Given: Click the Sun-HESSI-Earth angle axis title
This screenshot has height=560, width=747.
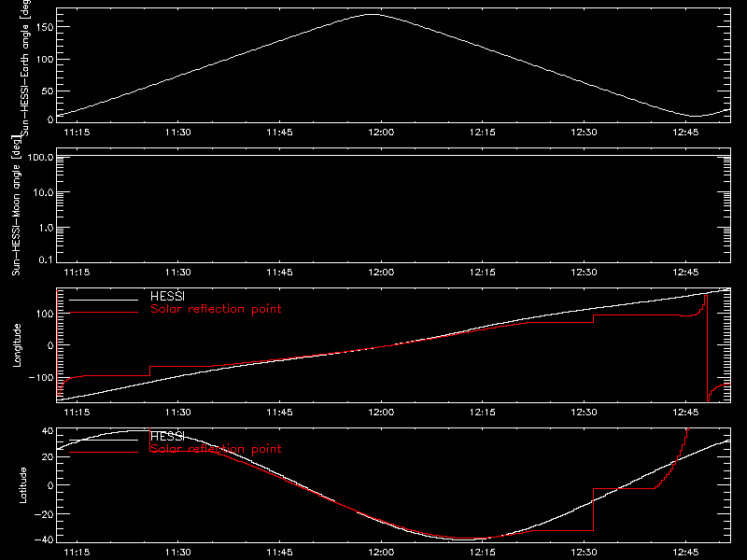Looking at the screenshot, I should pos(25,67).
